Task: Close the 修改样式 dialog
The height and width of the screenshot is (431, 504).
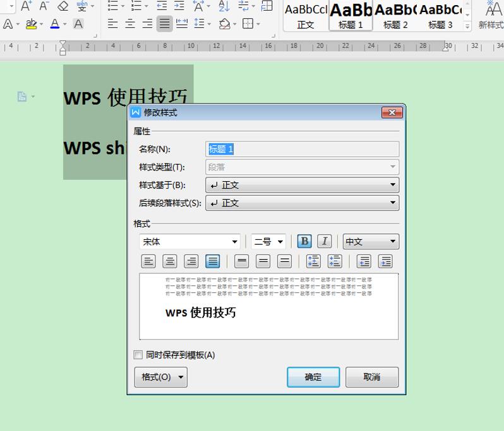Action: coord(392,112)
